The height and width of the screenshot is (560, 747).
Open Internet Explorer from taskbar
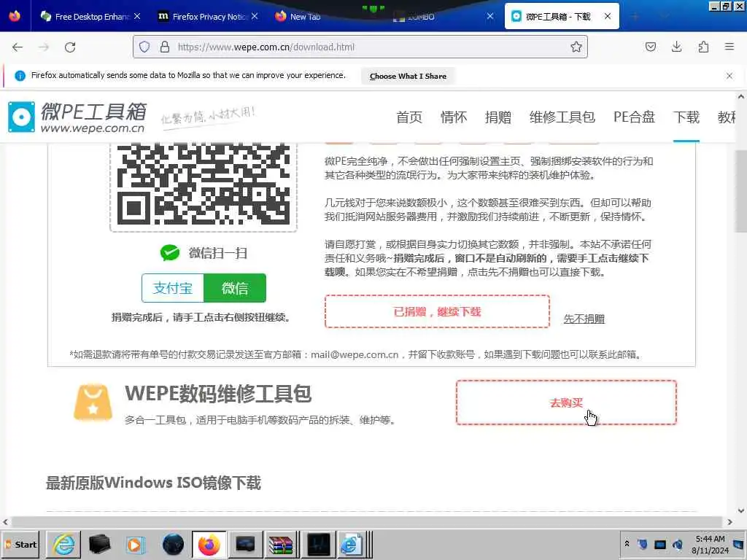point(64,544)
